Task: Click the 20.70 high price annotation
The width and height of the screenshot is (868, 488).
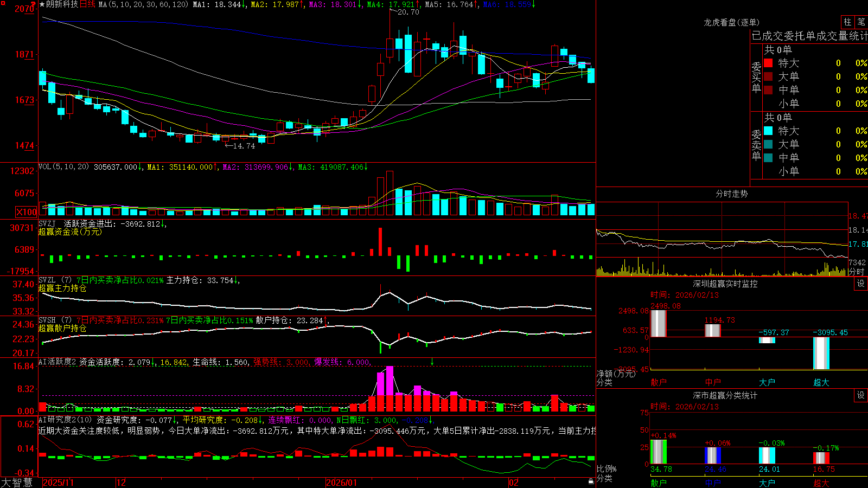Action: 408,12
